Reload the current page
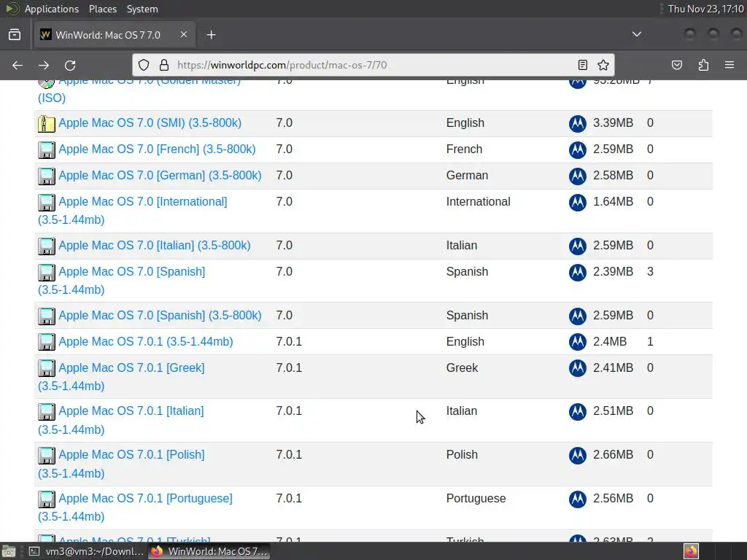This screenshot has width=747, height=560. (x=70, y=65)
